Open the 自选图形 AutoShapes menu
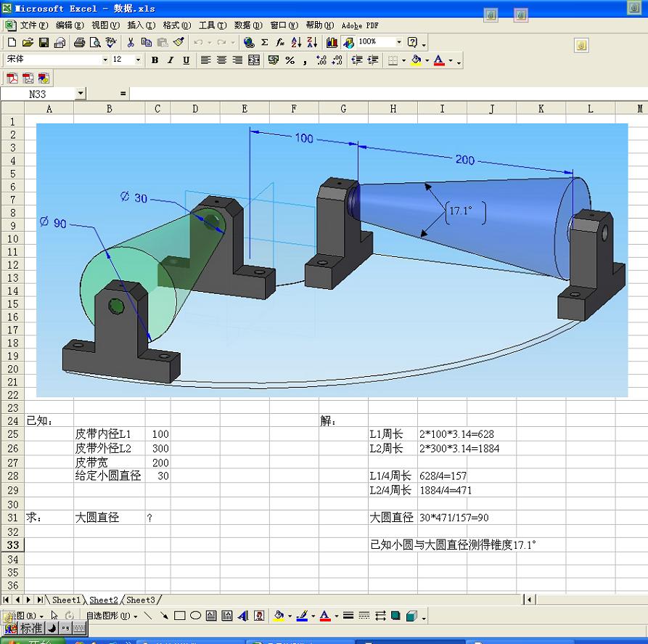This screenshot has height=644, width=648. pyautogui.click(x=112, y=616)
